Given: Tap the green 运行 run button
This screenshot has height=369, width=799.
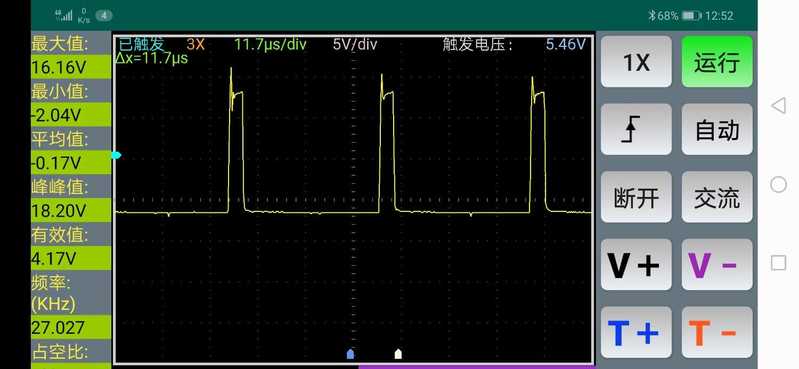Looking at the screenshot, I should click(x=717, y=62).
